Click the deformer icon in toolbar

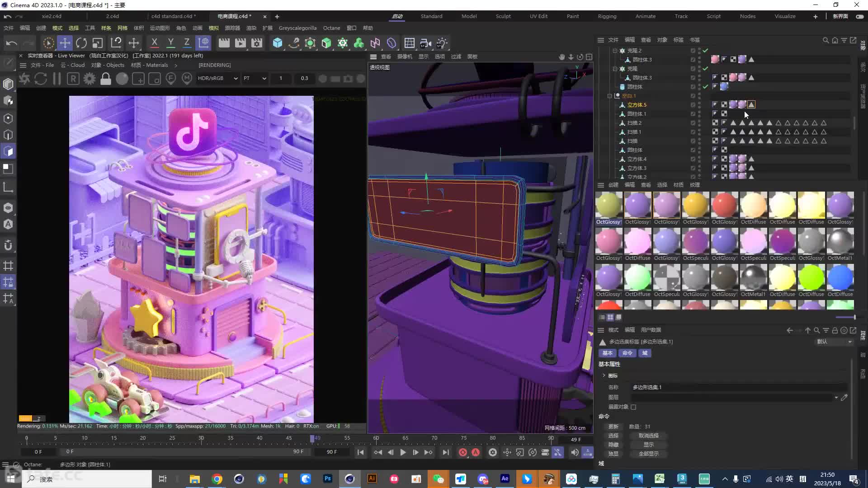point(392,43)
